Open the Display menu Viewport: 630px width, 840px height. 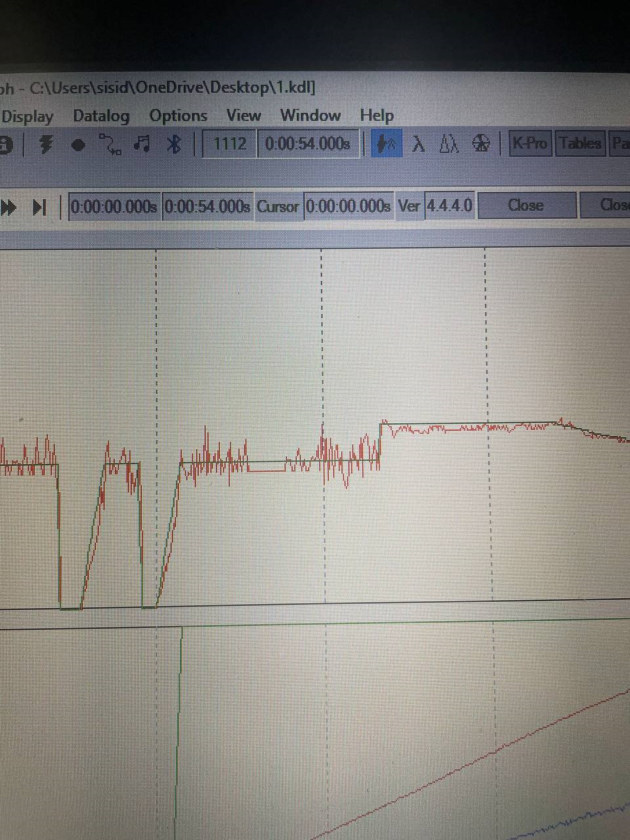pos(27,117)
